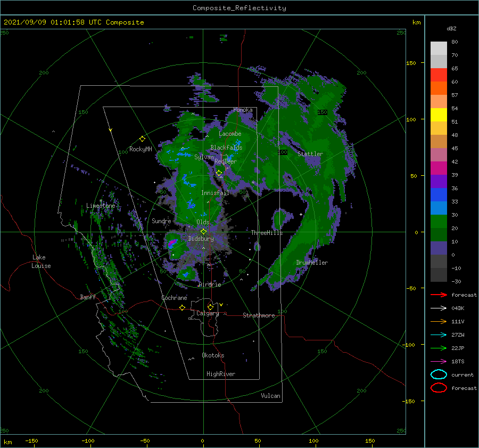
Task: Click the Airdrie town label
Action: 210,284
